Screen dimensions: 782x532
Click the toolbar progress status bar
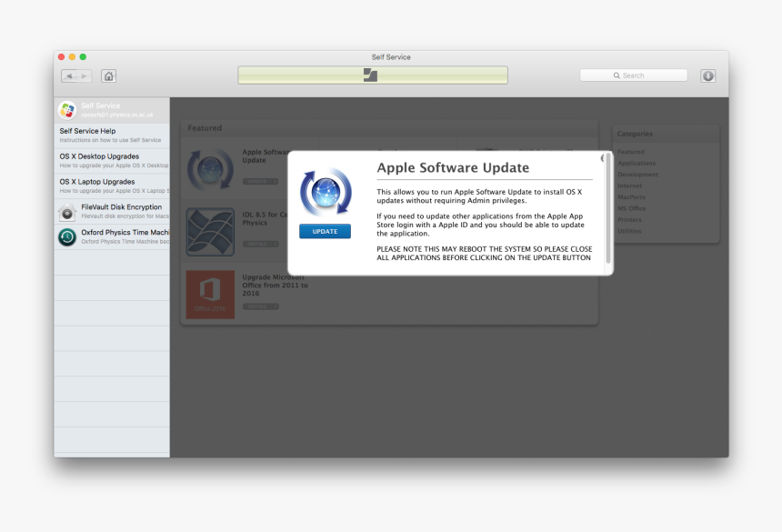click(373, 75)
